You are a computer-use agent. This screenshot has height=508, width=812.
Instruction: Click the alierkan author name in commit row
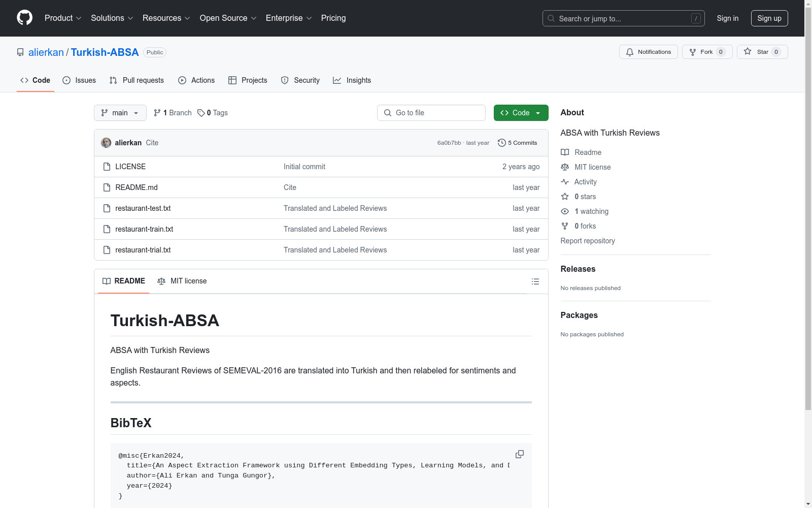[128, 143]
